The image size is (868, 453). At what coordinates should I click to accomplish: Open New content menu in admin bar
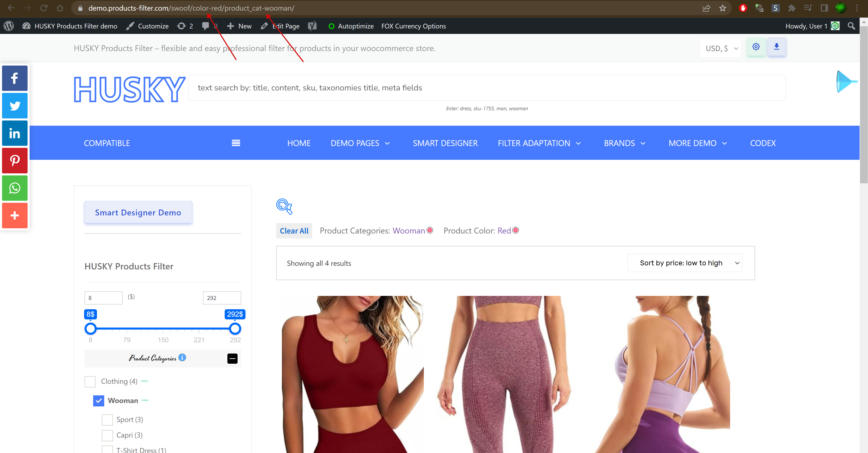point(239,26)
